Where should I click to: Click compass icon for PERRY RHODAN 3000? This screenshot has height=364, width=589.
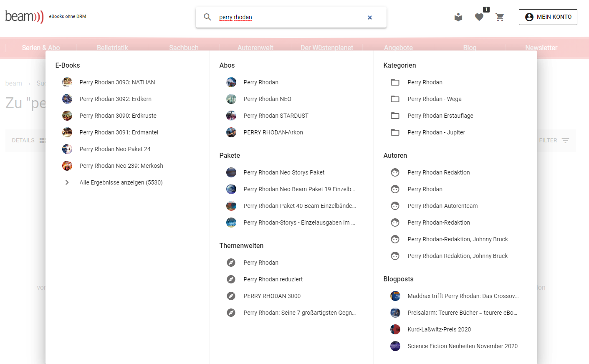(231, 296)
